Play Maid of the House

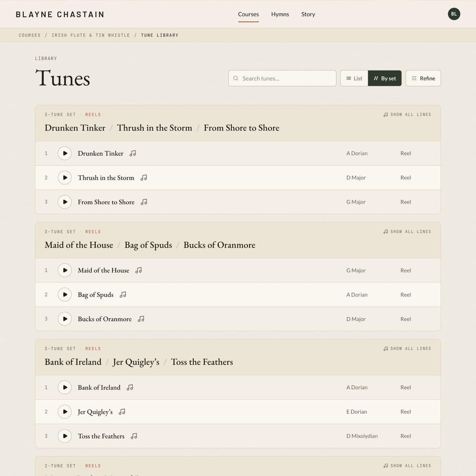tap(65, 270)
